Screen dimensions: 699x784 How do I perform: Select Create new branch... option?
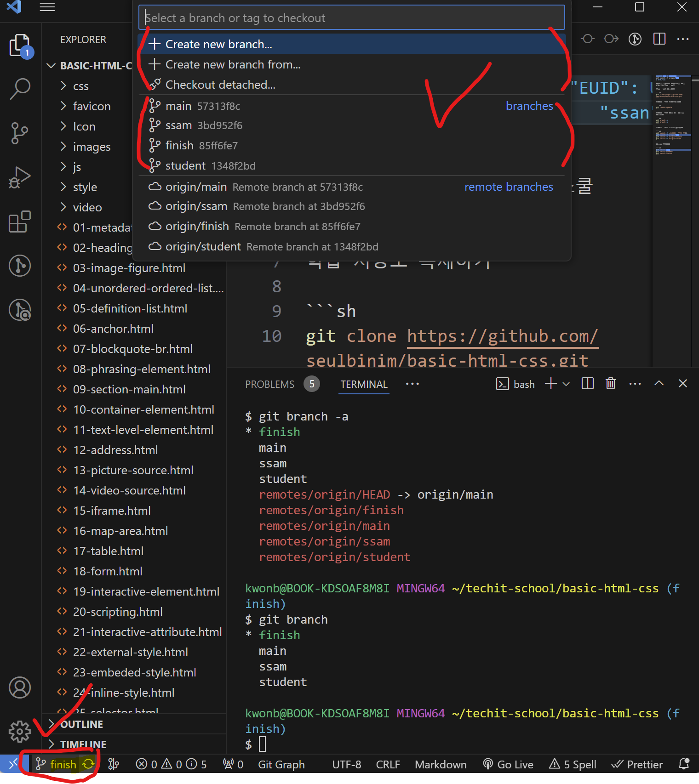[x=352, y=44]
